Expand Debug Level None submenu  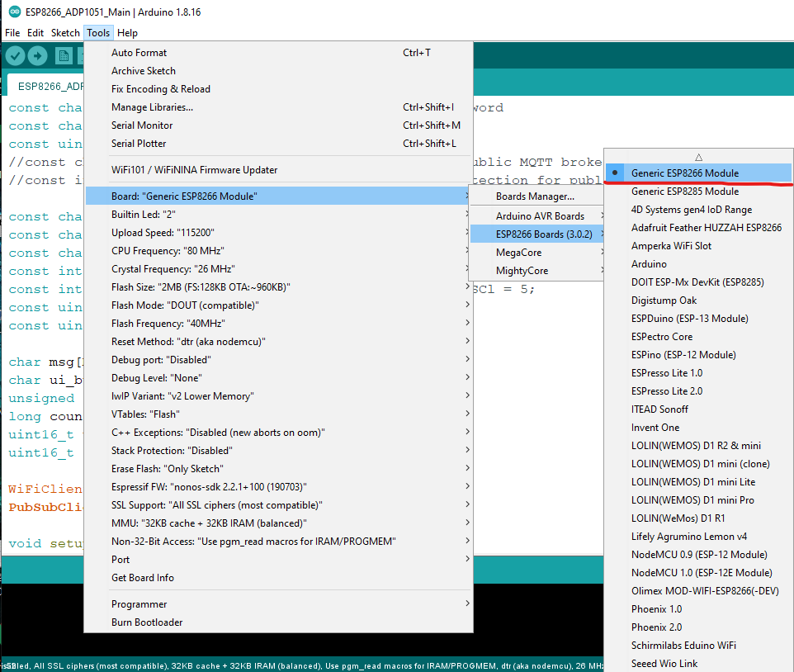click(280, 378)
